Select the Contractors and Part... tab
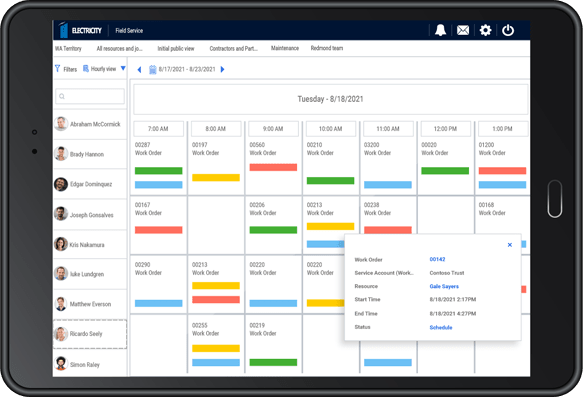Screen dimensions: 583x397 233,48
